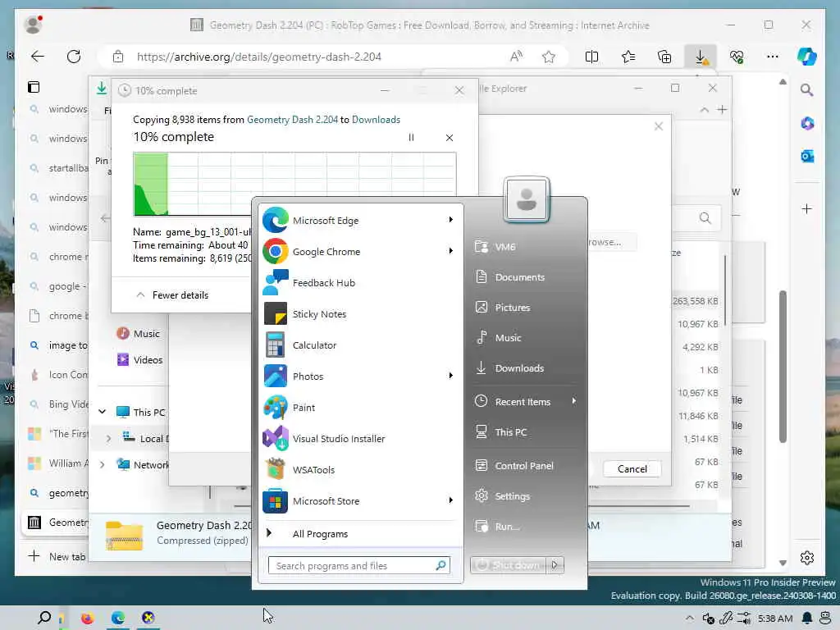Click the copy progress graph
The height and width of the screenshot is (630, 840).
pos(294,184)
